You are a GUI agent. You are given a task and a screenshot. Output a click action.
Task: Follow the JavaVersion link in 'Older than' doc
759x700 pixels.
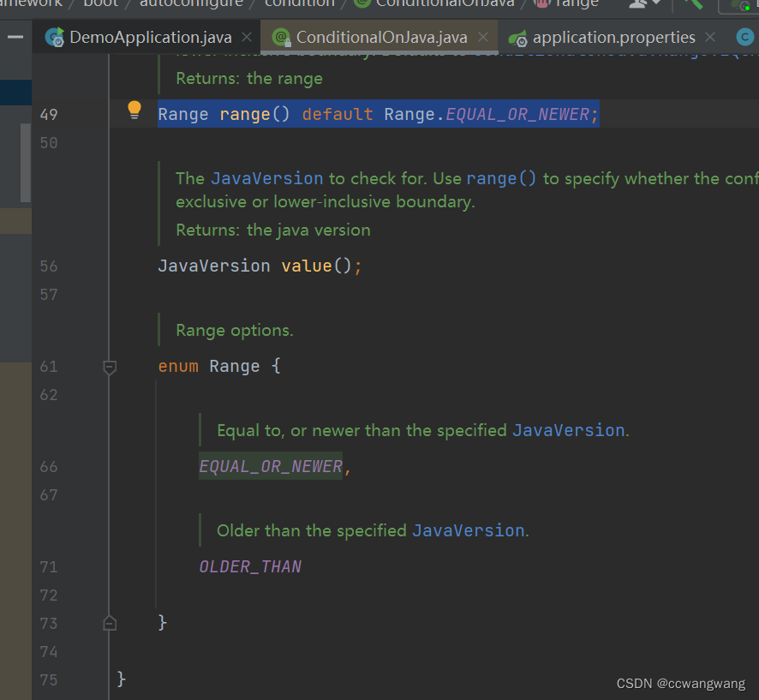pos(469,530)
